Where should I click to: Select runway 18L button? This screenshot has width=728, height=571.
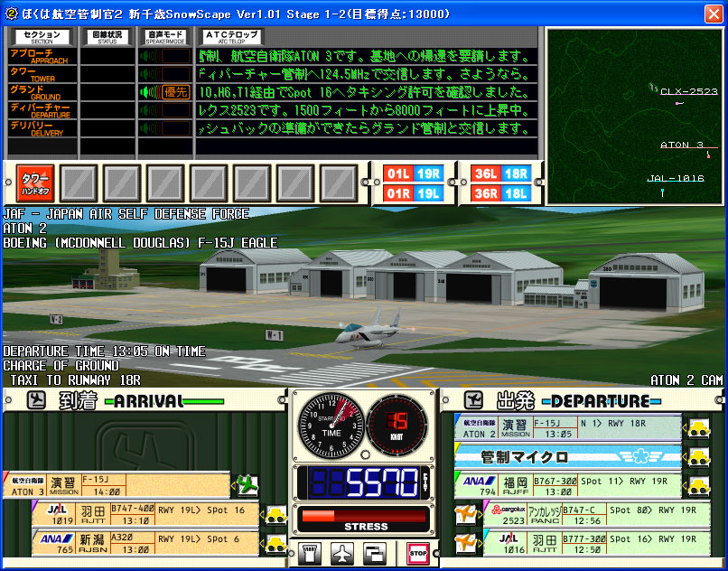516,193
